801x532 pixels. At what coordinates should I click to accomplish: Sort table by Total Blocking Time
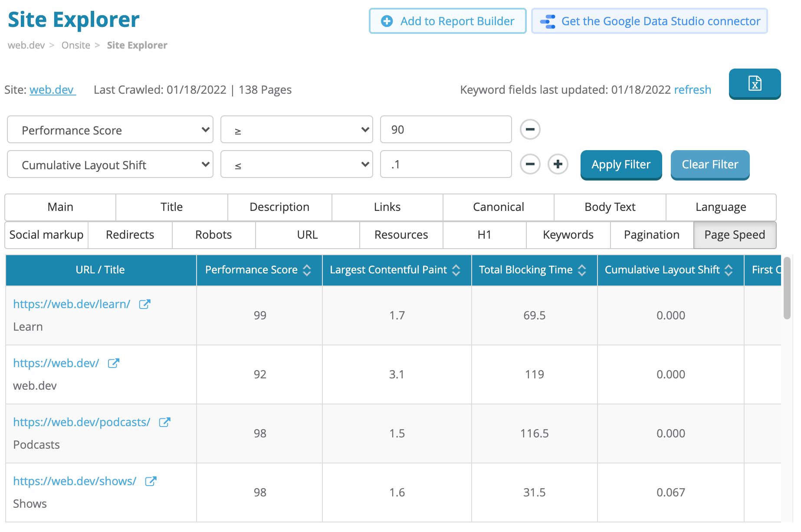582,270
